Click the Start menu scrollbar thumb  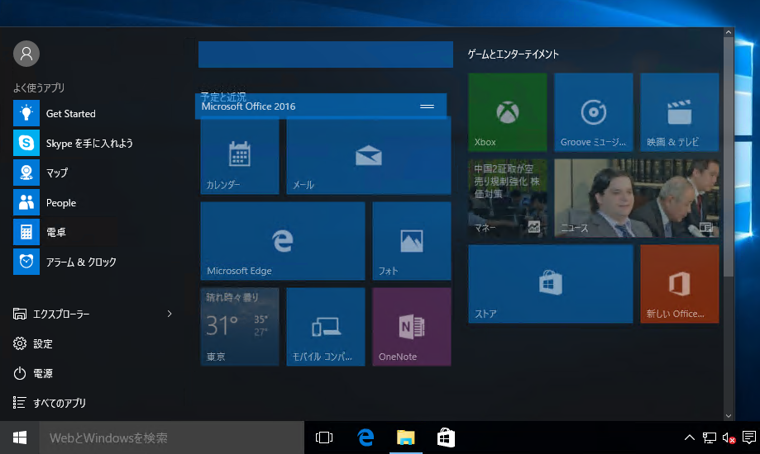728,157
